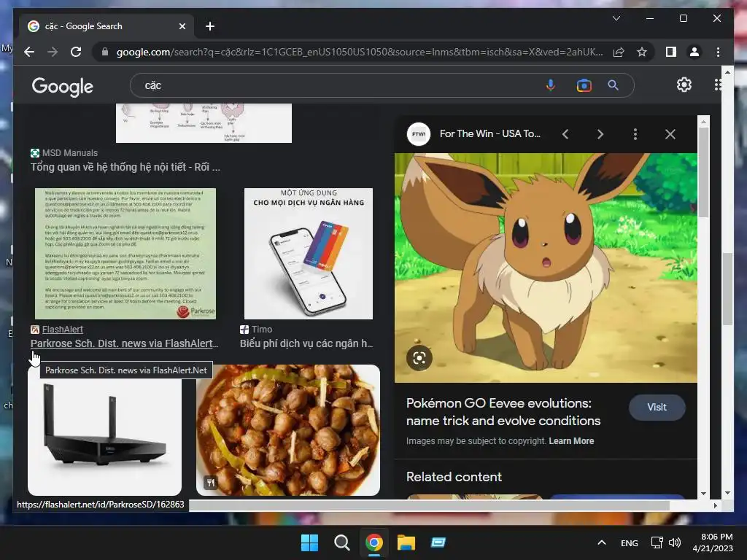Screen dimensions: 747x560
Task: Click the horizontal scrollbar at bottom
Action: point(429,505)
